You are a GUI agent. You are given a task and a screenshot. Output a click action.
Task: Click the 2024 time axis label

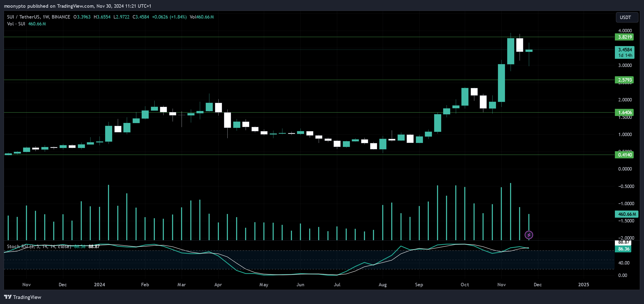click(x=100, y=285)
